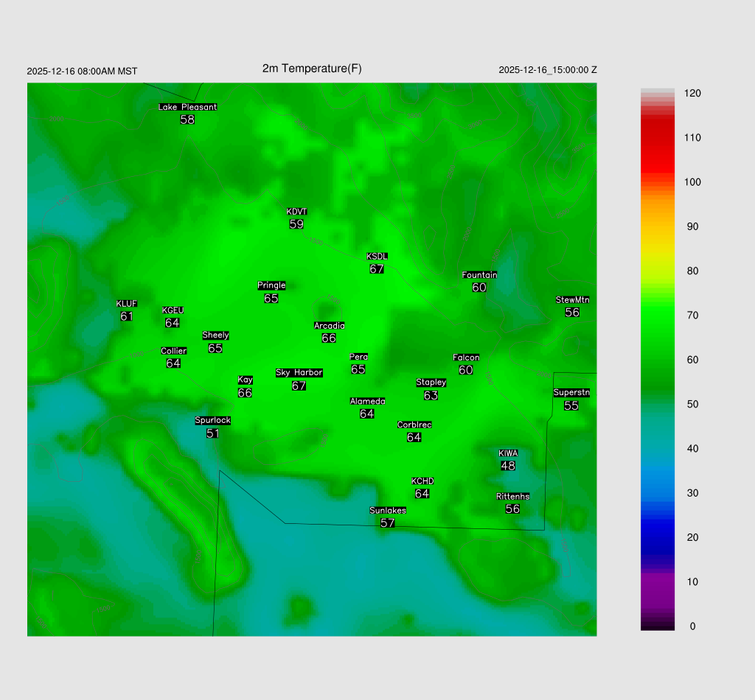Select the Rittenhs station label
This screenshot has height=700, width=755.
[x=512, y=497]
